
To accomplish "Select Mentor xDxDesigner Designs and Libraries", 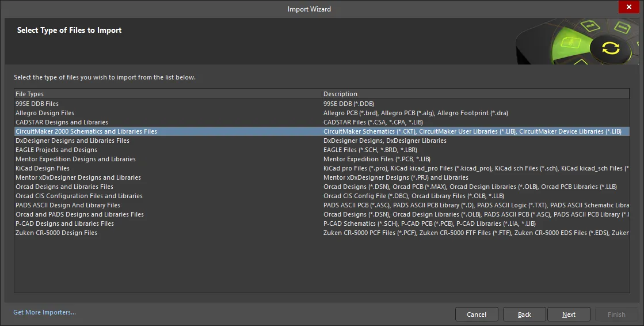I will (322, 177).
